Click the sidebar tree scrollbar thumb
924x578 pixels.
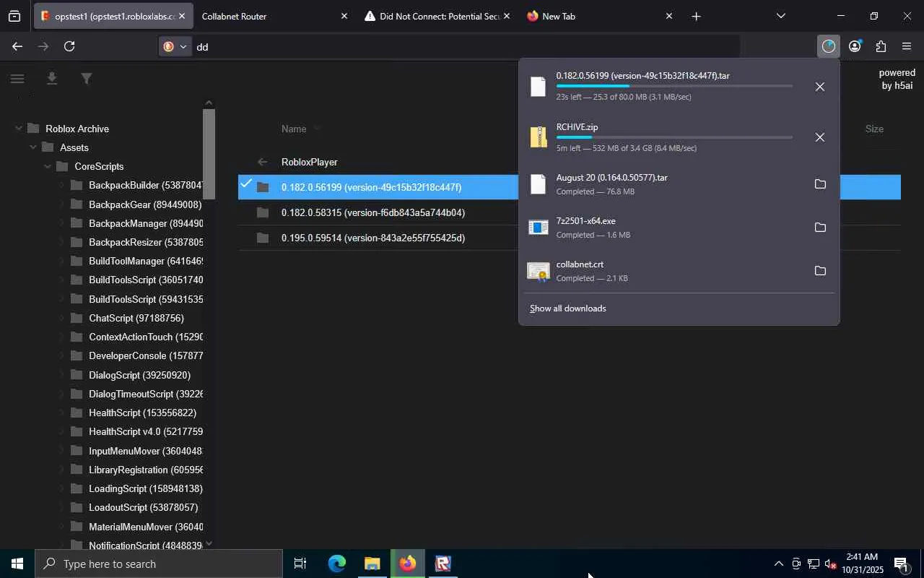(x=209, y=154)
